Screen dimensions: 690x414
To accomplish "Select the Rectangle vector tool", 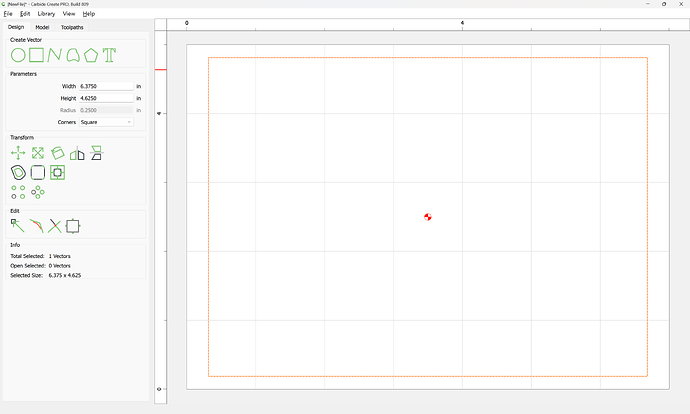I will pyautogui.click(x=37, y=55).
